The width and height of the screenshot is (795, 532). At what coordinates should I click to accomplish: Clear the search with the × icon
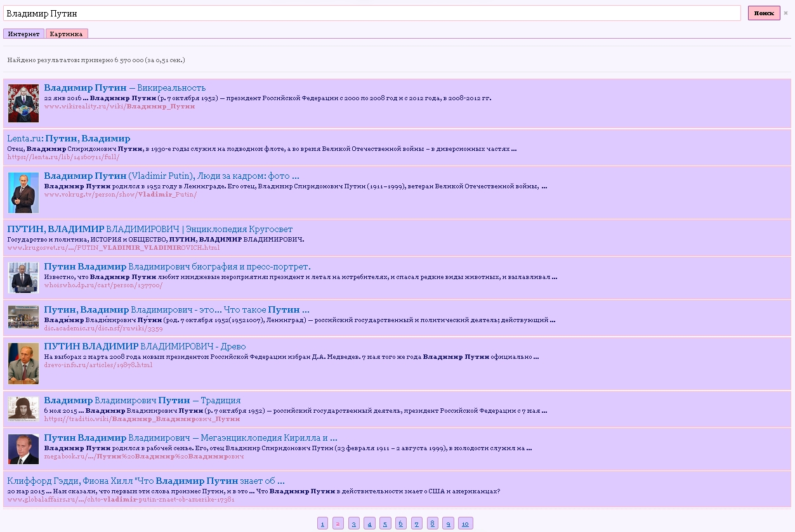click(x=785, y=13)
